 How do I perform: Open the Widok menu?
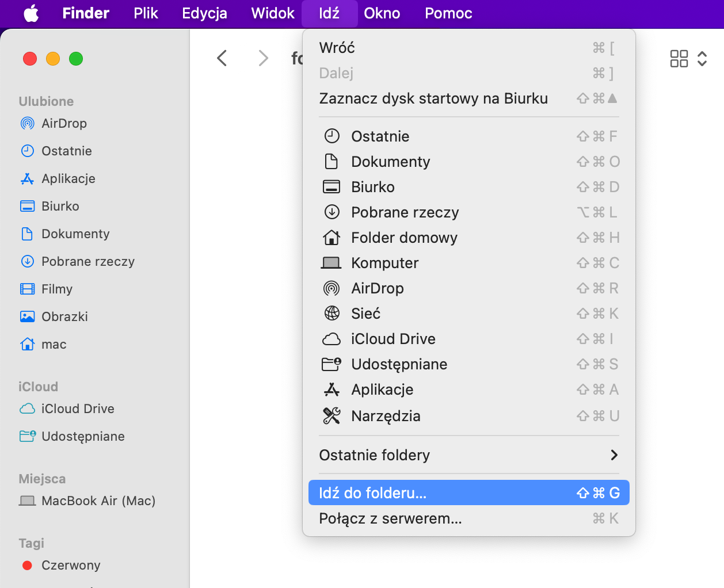pos(273,13)
